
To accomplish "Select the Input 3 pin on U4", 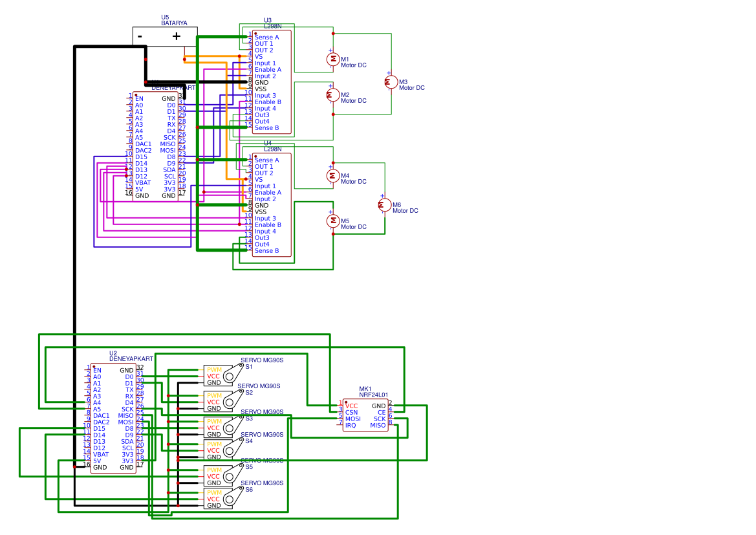I will (265, 219).
